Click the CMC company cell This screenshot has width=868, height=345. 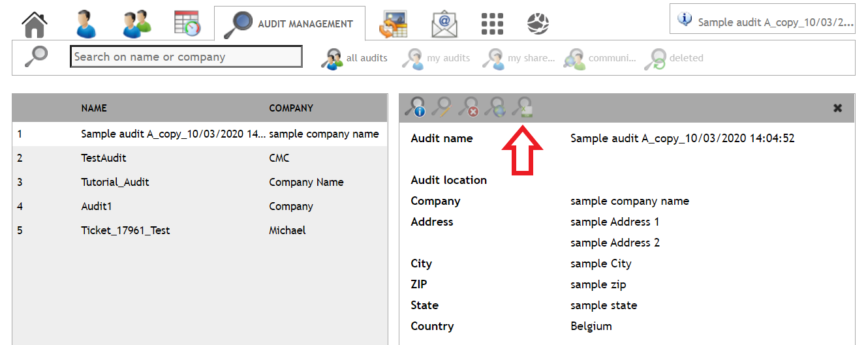[x=279, y=158]
